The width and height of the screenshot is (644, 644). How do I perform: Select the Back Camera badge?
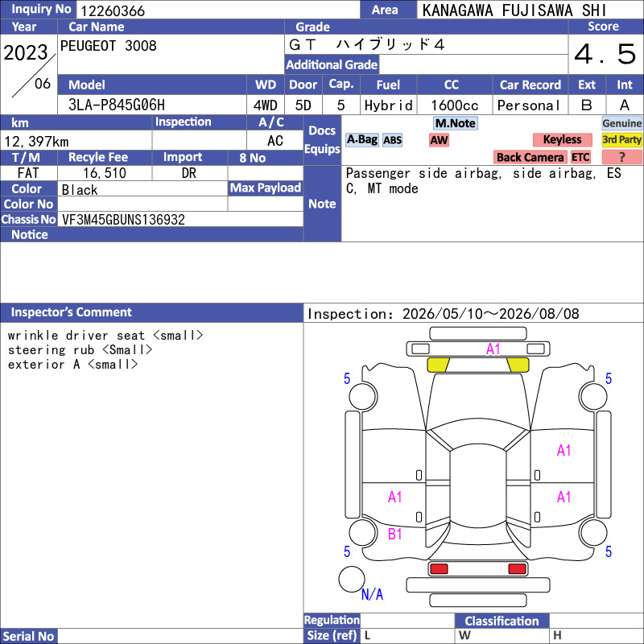pyautogui.click(x=530, y=157)
